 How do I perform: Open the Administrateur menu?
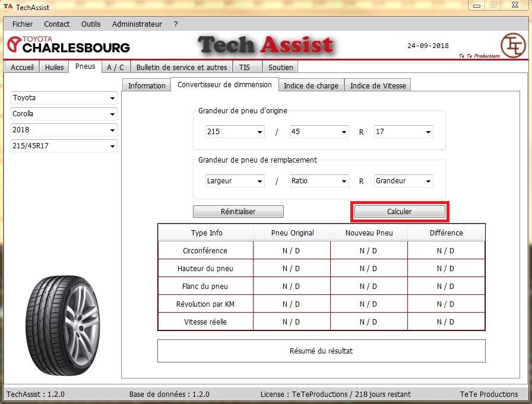pos(137,24)
